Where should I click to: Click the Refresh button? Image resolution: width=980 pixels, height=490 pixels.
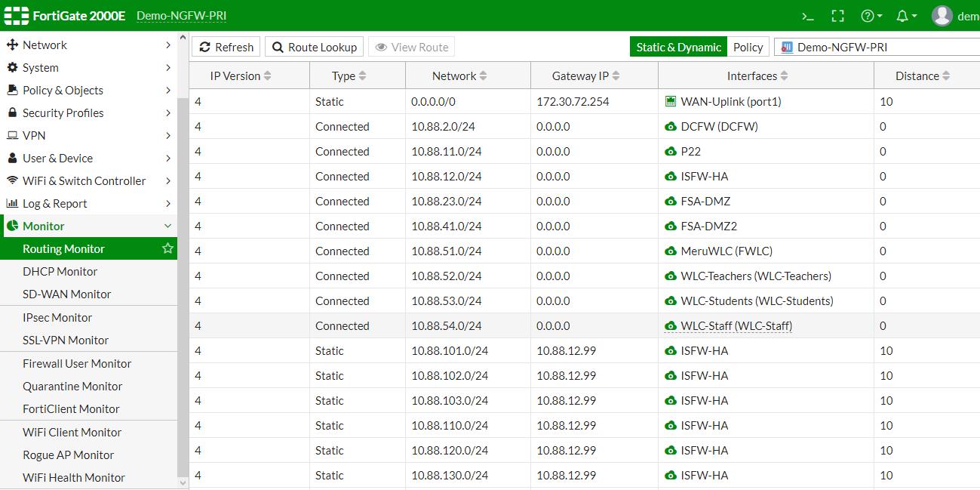point(226,47)
